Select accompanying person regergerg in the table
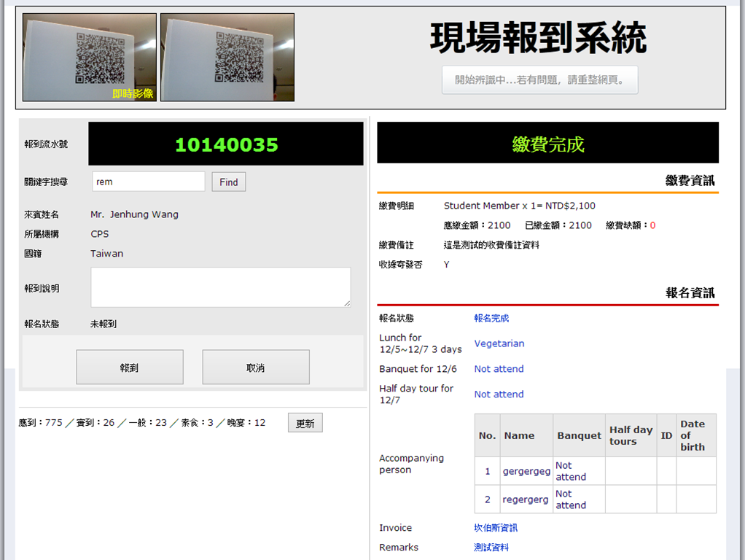This screenshot has width=745, height=560. coord(525,499)
